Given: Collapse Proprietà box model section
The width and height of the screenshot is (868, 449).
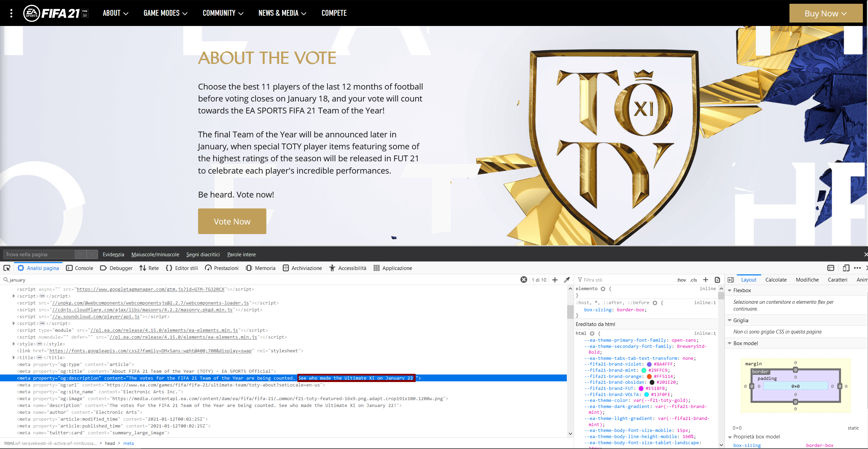Looking at the screenshot, I should [730, 437].
